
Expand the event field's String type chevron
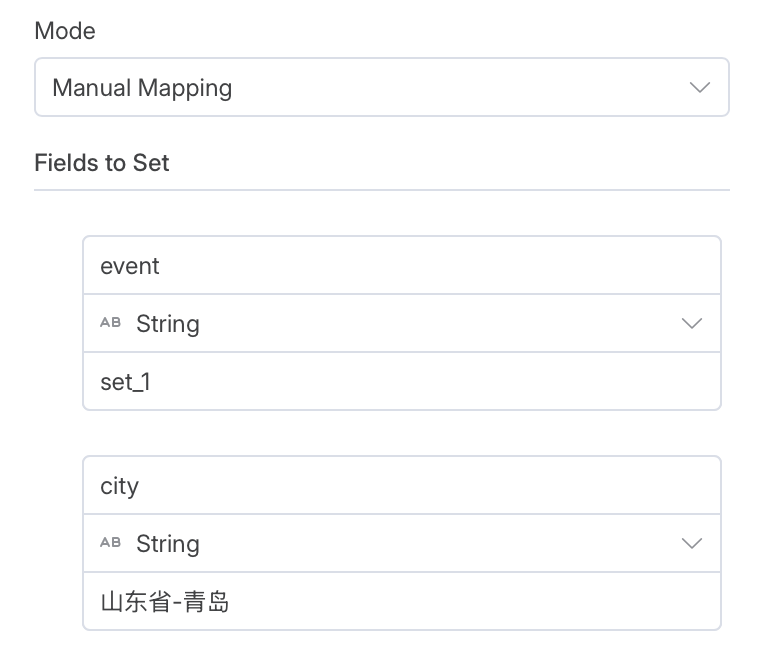[x=691, y=323]
